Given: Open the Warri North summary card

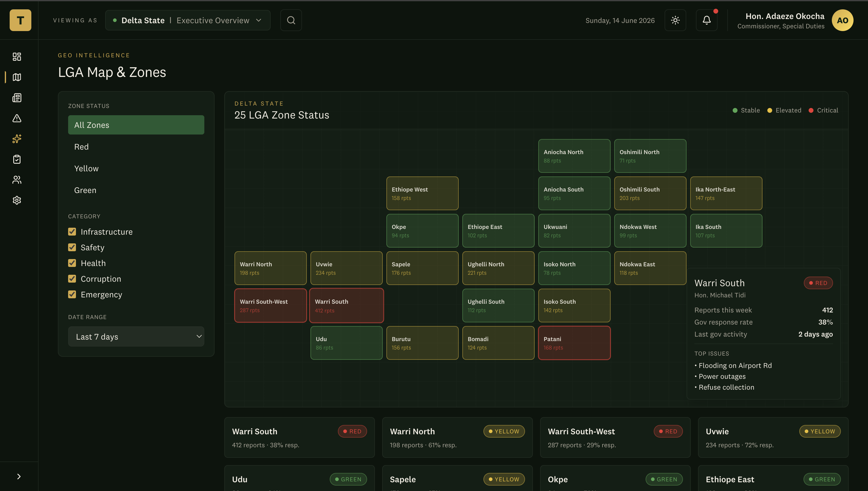Looking at the screenshot, I should tap(457, 437).
